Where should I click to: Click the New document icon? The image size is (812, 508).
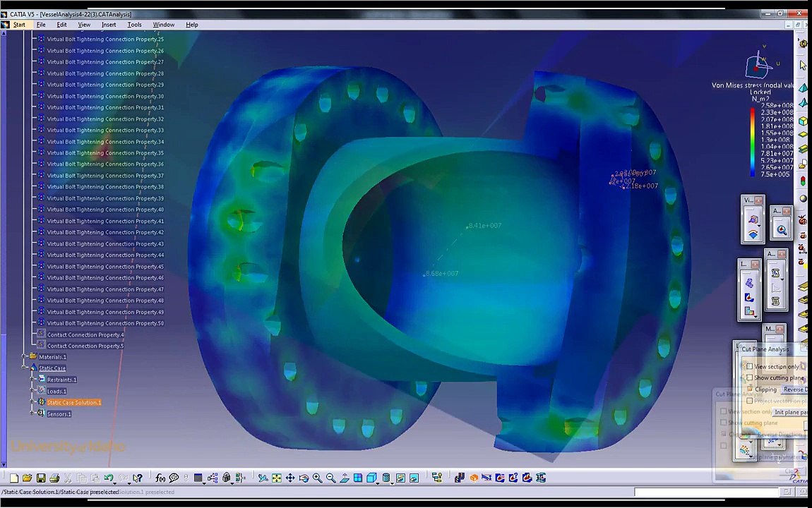point(14,478)
